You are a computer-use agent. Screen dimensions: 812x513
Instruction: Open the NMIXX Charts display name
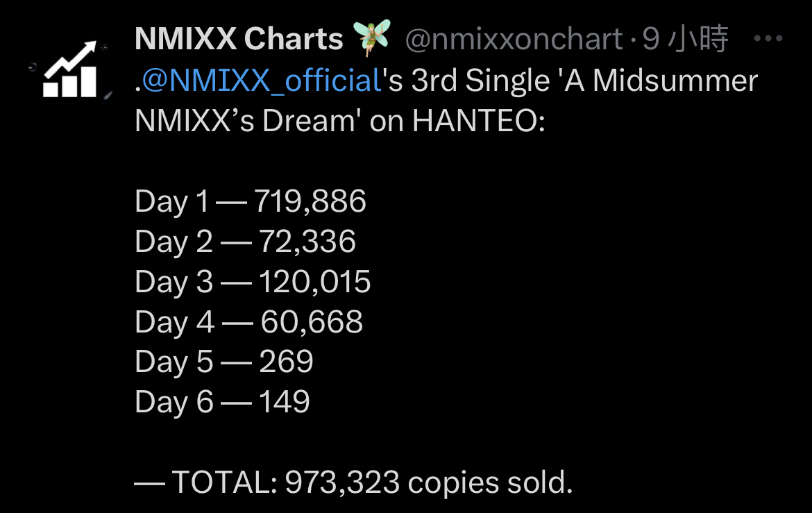239,39
